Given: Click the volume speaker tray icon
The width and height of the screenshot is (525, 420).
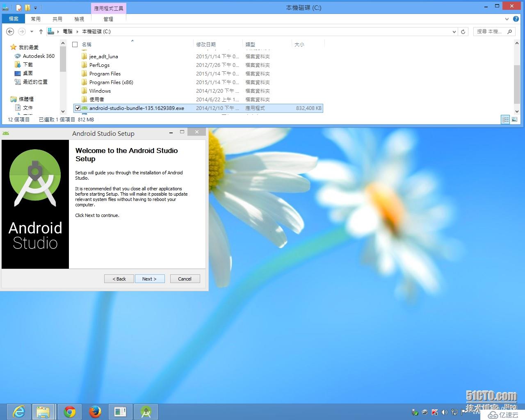Looking at the screenshot, I should [x=444, y=412].
